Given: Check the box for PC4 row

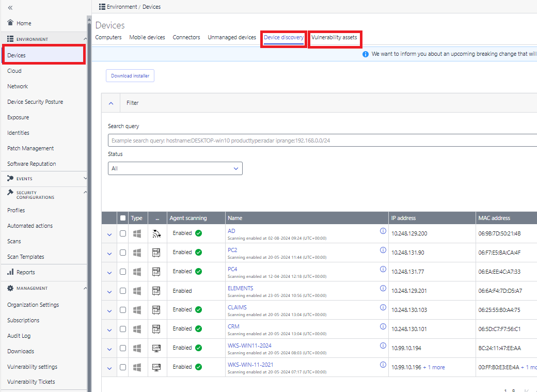Looking at the screenshot, I should [x=122, y=272].
